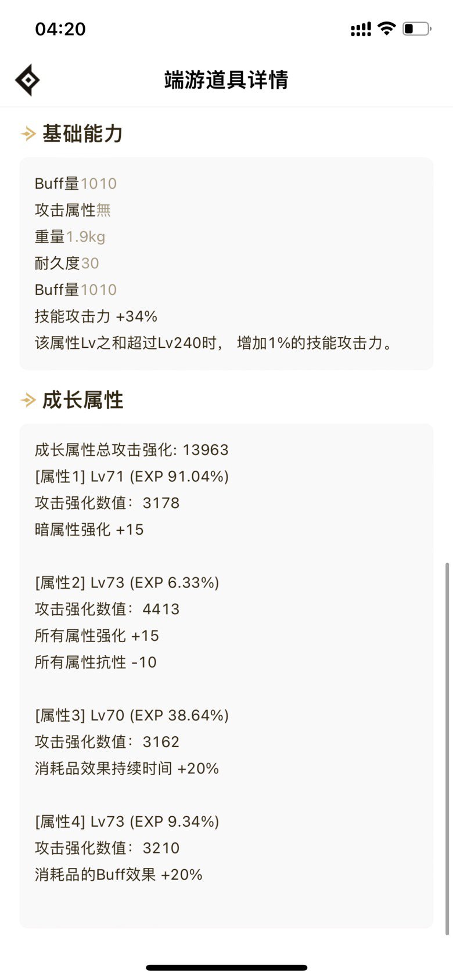This screenshot has height=980, width=453.
Task: Tap the 成长属性总攻击强化: 13963 line
Action: click(x=132, y=450)
